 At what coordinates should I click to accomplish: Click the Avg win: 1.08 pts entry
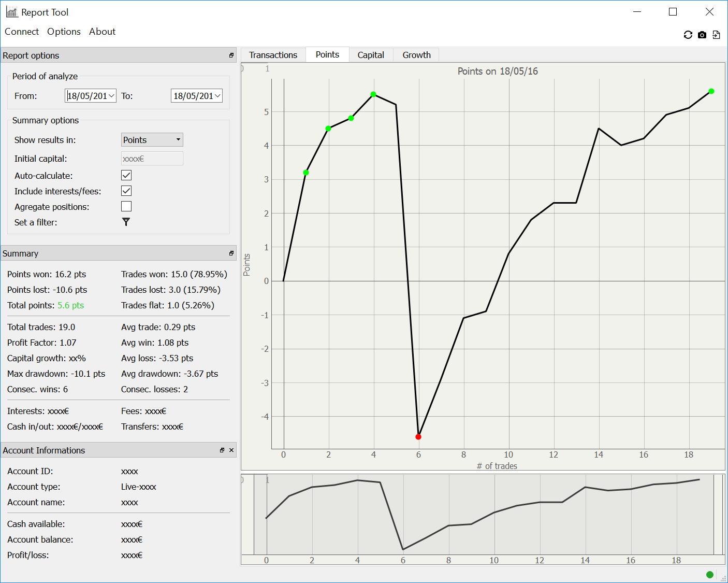coord(155,343)
